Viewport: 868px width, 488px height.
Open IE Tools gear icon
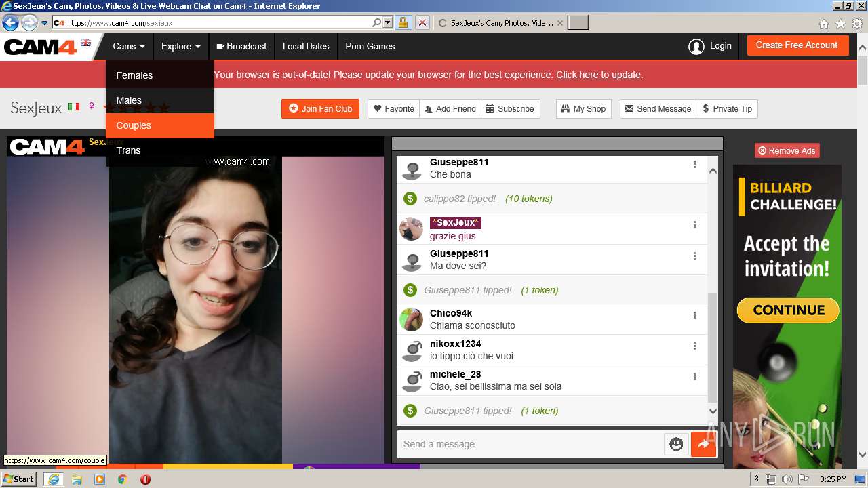pyautogui.click(x=857, y=24)
